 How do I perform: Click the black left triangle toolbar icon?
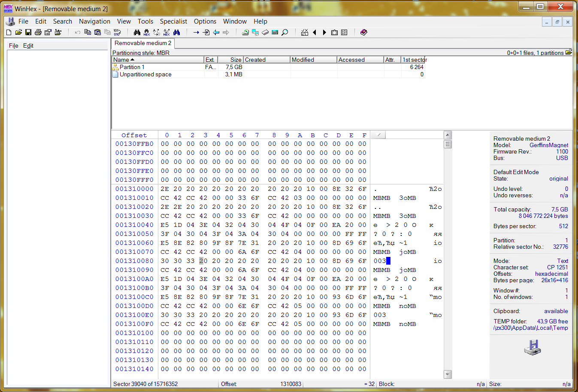(315, 32)
